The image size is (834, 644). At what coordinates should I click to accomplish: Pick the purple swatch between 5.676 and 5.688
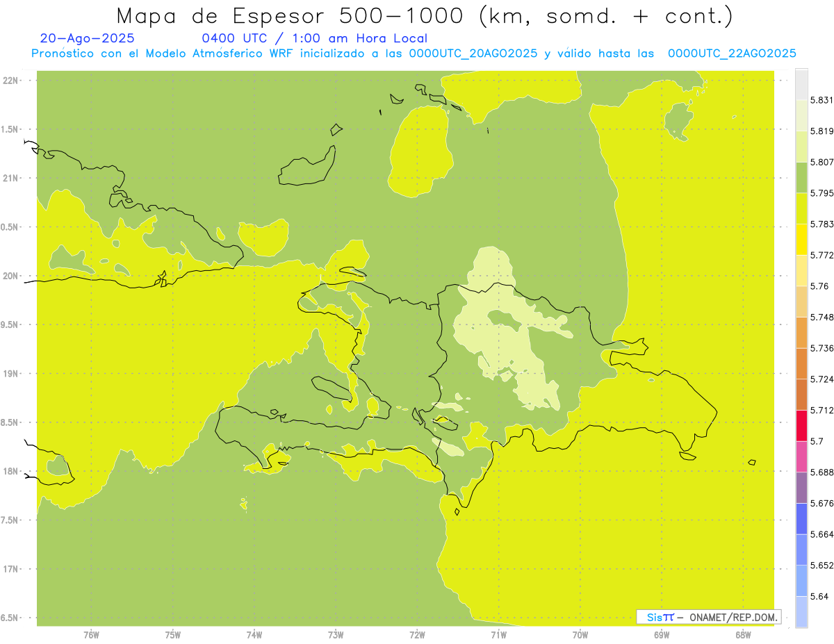801,488
